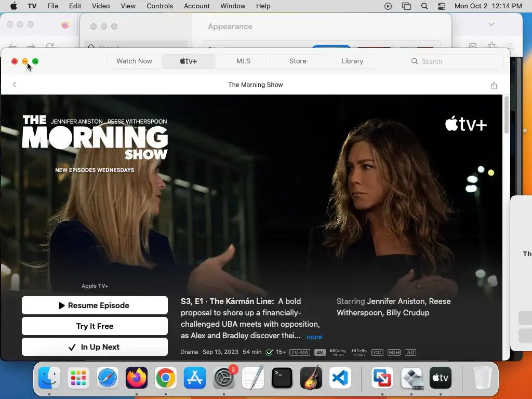
Task: Click the Firefox reload button in background
Action: coord(50,46)
